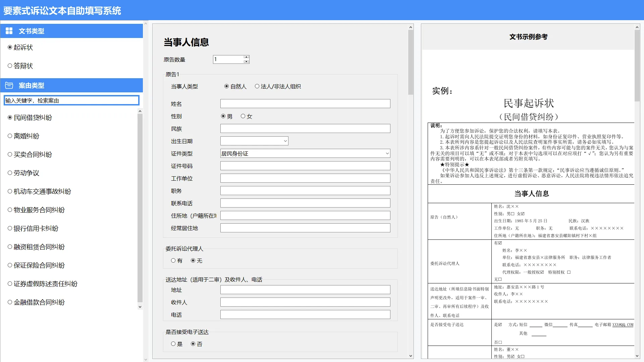
Task: Choose 买卖合同纠纷 case type
Action: pyautogui.click(x=30, y=154)
